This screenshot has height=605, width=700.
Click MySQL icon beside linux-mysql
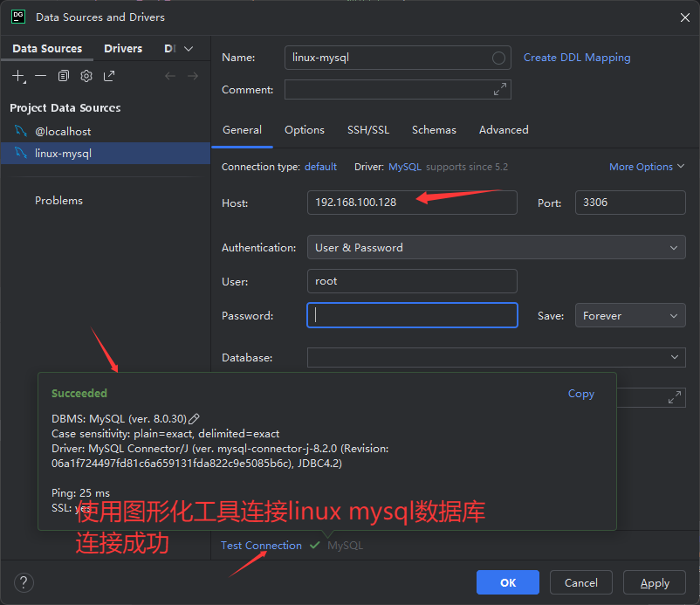(x=21, y=153)
